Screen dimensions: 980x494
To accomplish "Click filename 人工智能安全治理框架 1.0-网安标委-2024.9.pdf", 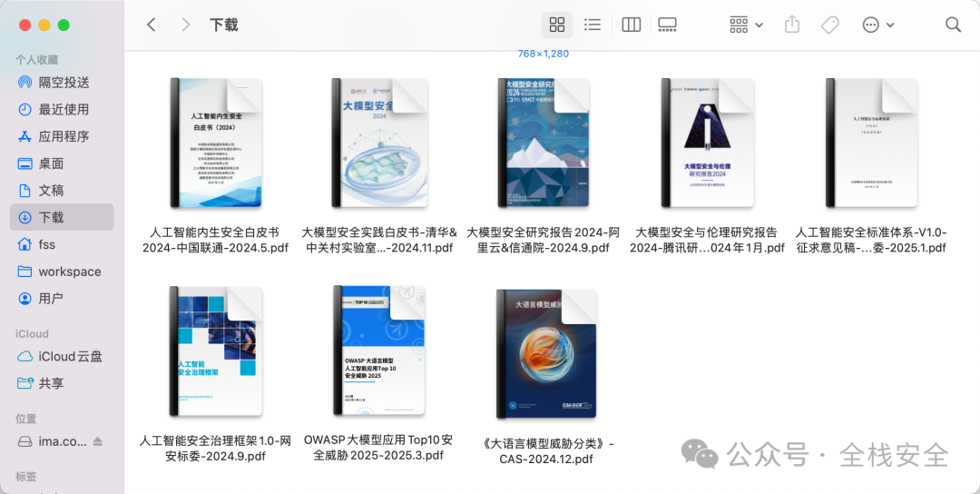I will coord(216,449).
